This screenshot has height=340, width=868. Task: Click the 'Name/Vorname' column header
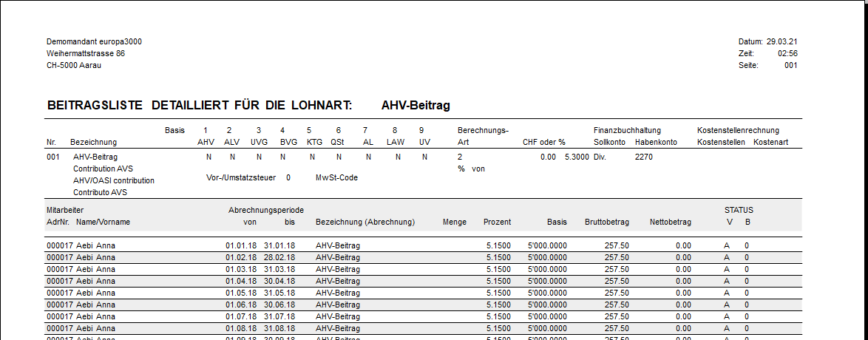[x=103, y=222]
